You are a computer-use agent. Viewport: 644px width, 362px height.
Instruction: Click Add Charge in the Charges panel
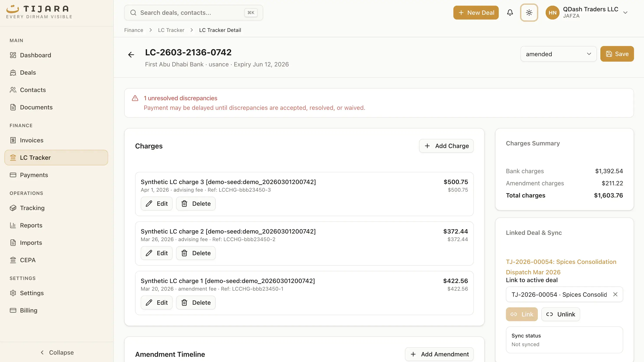(446, 146)
